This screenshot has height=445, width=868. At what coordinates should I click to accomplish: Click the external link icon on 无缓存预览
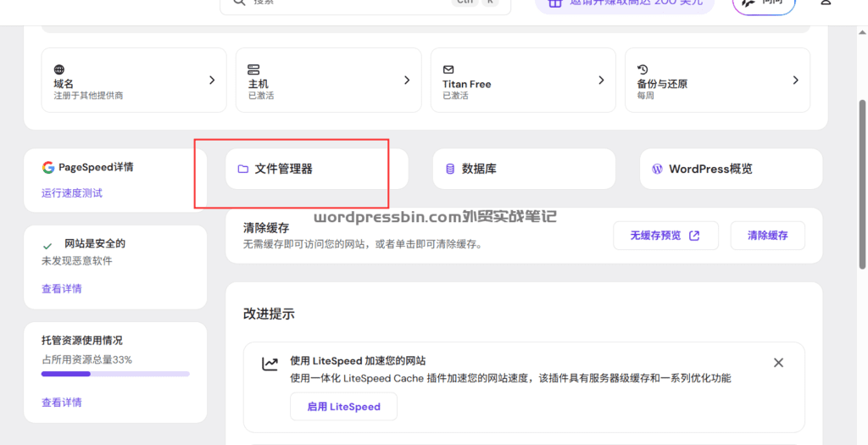694,236
